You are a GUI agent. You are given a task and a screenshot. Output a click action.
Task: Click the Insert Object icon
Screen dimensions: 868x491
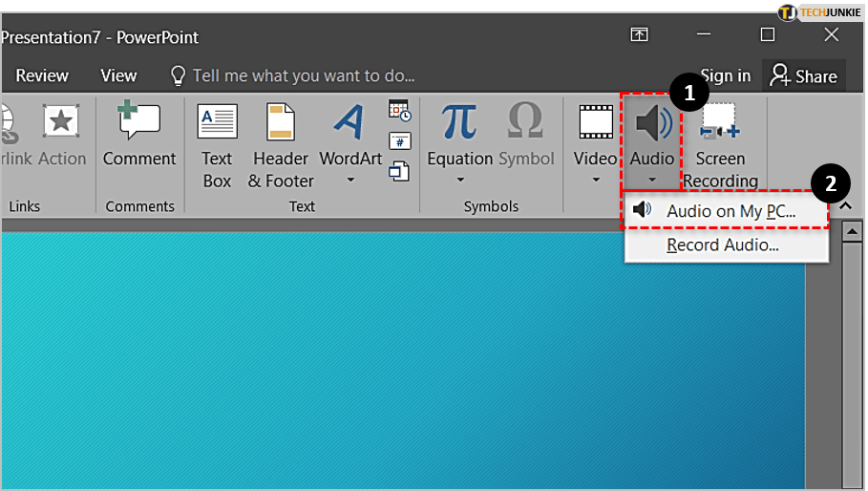click(x=399, y=171)
